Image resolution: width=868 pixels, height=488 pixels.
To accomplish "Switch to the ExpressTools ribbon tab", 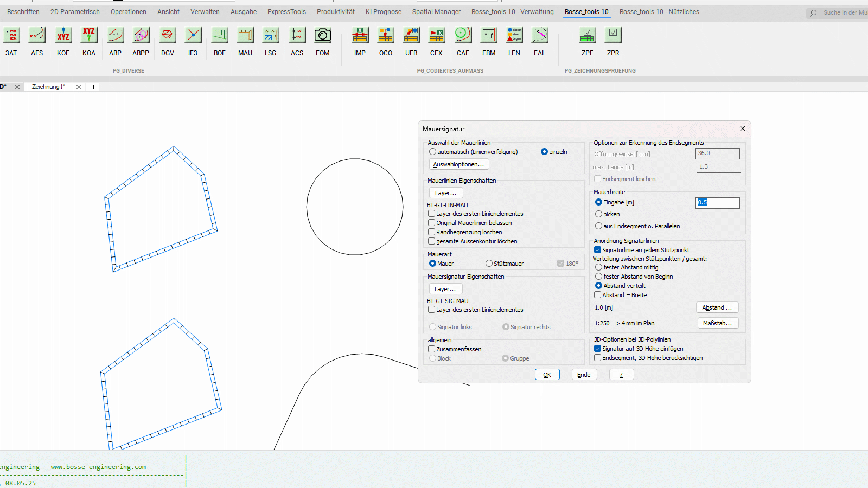I will click(286, 12).
